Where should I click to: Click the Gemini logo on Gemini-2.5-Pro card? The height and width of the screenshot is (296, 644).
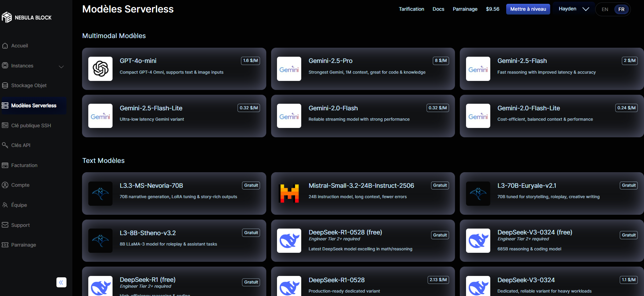[289, 69]
